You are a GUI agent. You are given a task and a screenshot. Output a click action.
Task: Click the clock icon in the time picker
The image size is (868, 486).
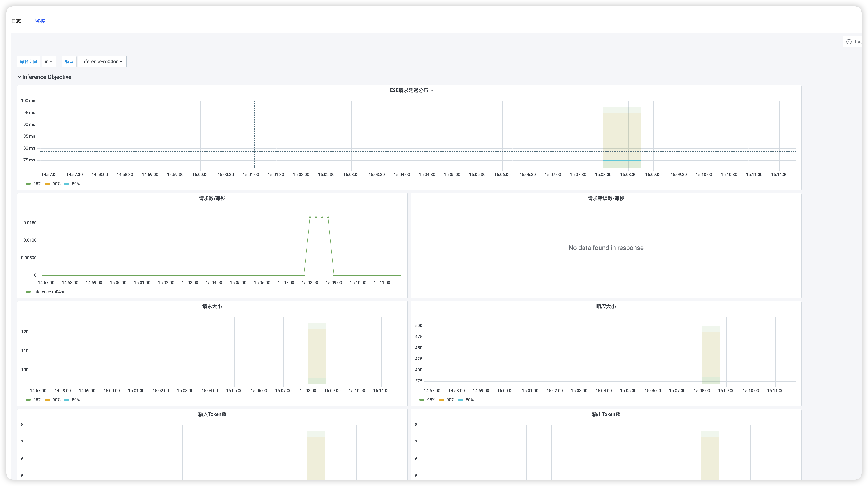click(849, 42)
